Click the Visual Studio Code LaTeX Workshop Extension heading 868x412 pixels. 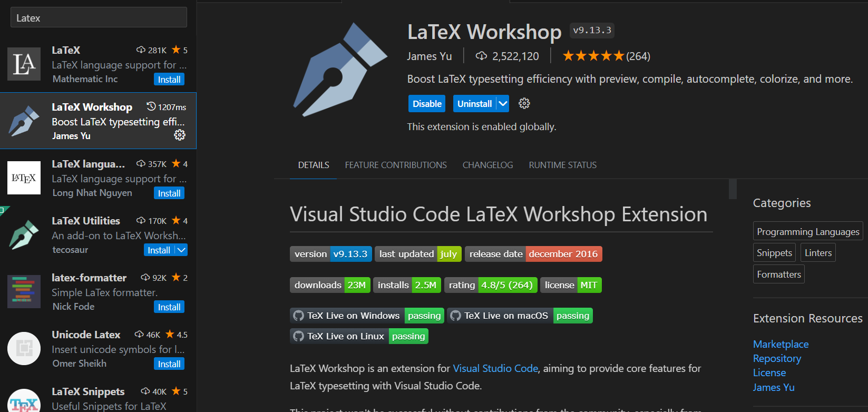pyautogui.click(x=499, y=214)
